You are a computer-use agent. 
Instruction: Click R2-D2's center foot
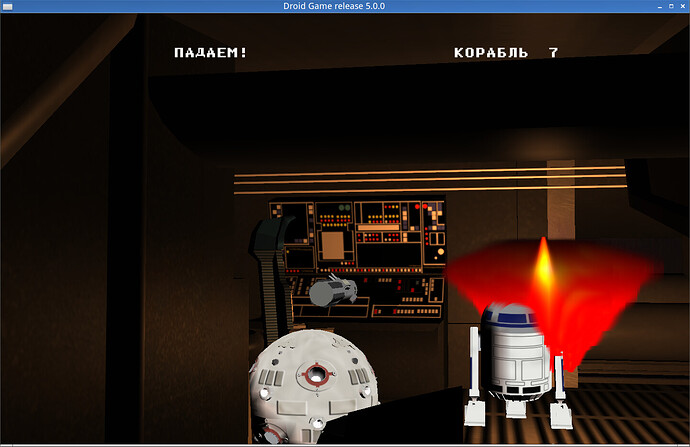[516, 408]
